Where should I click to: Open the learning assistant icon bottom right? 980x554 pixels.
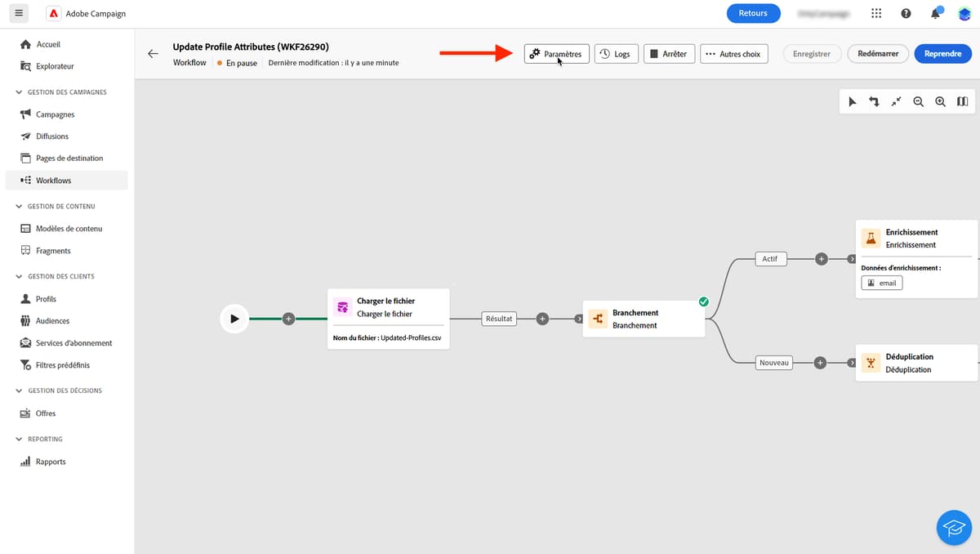pyautogui.click(x=954, y=527)
